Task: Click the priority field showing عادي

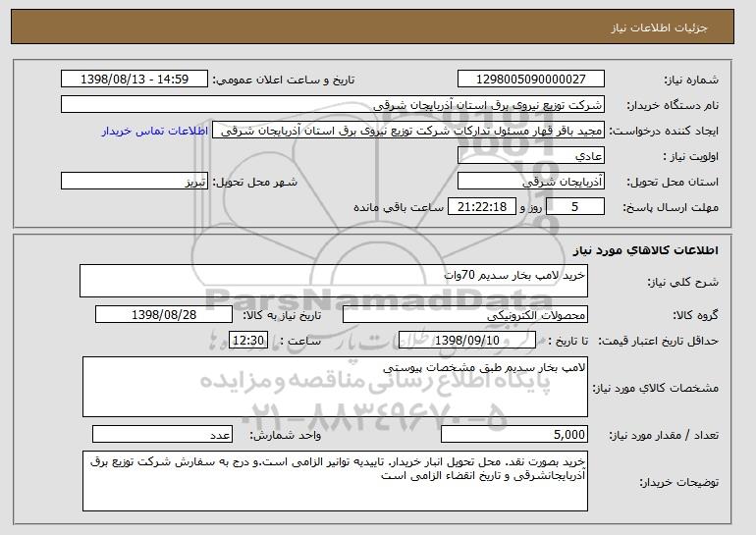Action: (x=531, y=156)
